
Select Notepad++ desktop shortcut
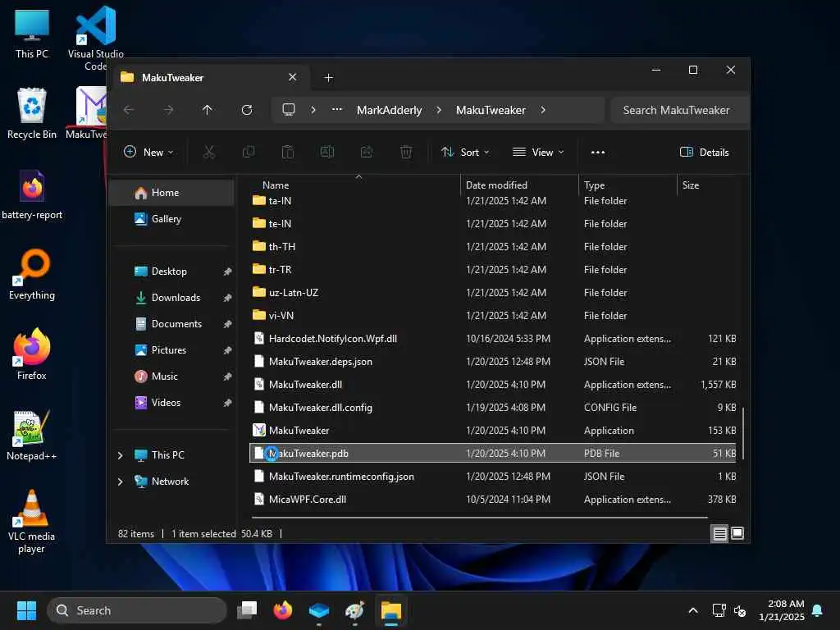(31, 435)
